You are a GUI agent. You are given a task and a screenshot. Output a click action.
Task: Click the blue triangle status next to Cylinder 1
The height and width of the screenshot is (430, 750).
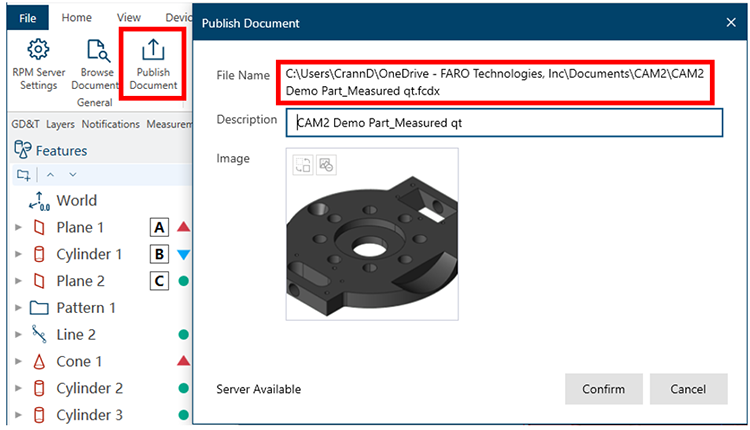click(x=183, y=254)
